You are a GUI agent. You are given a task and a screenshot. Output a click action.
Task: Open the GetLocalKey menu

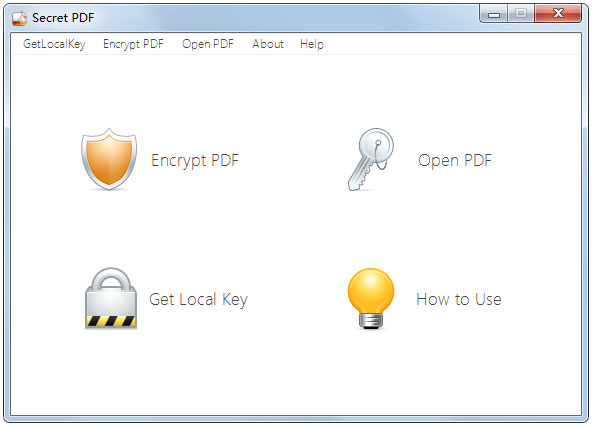(x=54, y=44)
